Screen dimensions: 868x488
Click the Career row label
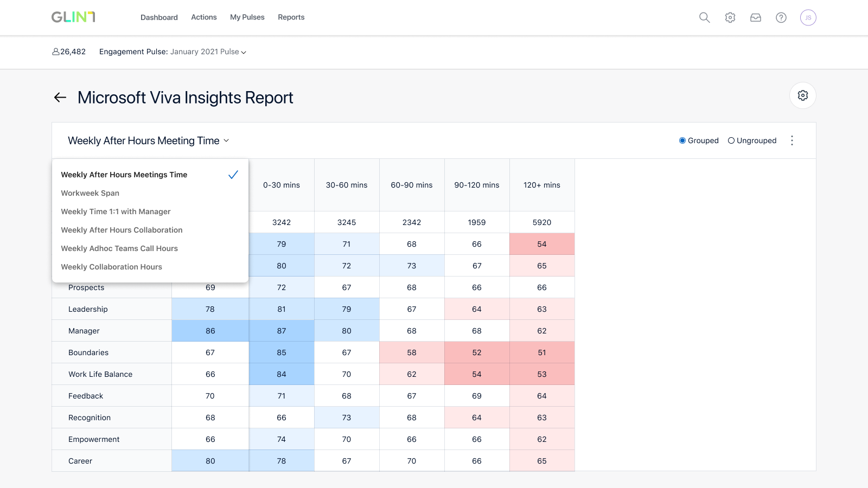point(80,461)
